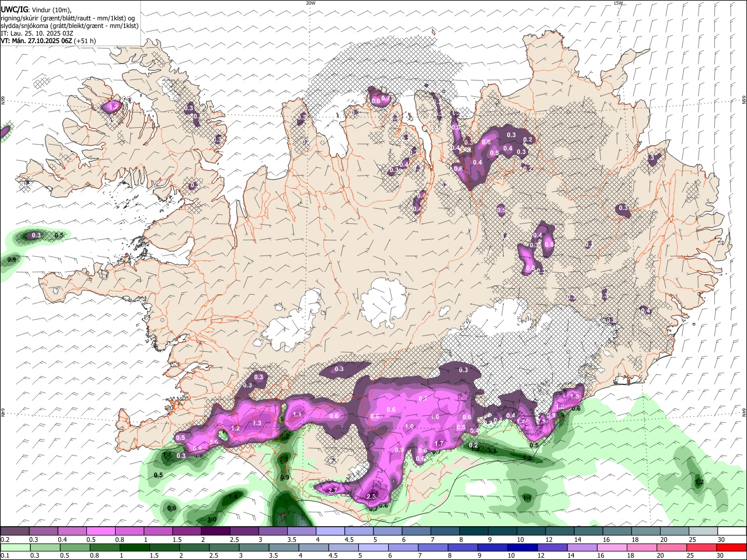The height and width of the screenshot is (560, 747).
Task: Click the bright pink 0.5 snow legend swatch
Action: tap(100, 531)
